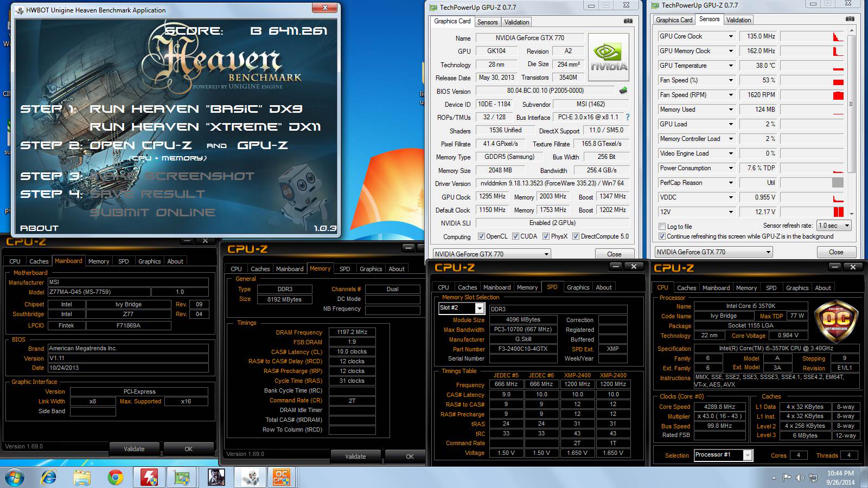Click the Heaven Benchmark window title icon

[20, 10]
